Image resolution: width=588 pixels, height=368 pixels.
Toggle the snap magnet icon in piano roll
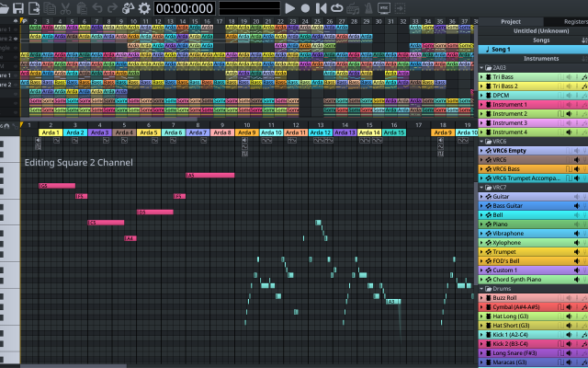tap(6, 126)
